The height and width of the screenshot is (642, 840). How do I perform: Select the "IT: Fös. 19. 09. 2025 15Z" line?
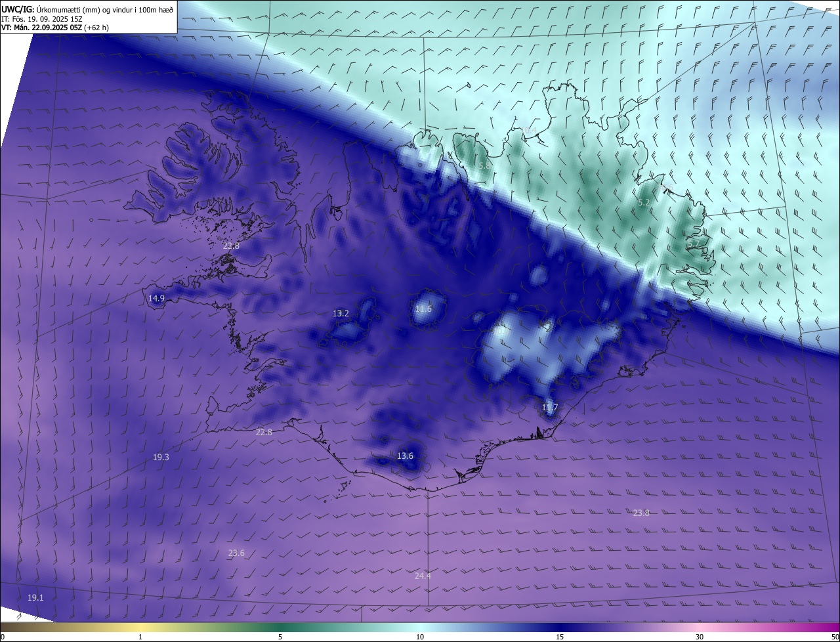coord(41,18)
